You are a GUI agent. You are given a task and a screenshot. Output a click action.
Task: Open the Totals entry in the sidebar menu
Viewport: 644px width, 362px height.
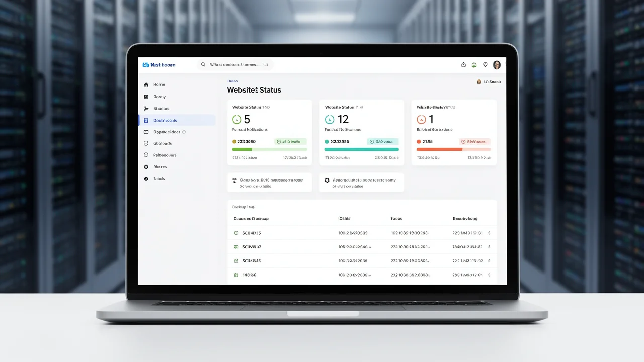coord(158,178)
